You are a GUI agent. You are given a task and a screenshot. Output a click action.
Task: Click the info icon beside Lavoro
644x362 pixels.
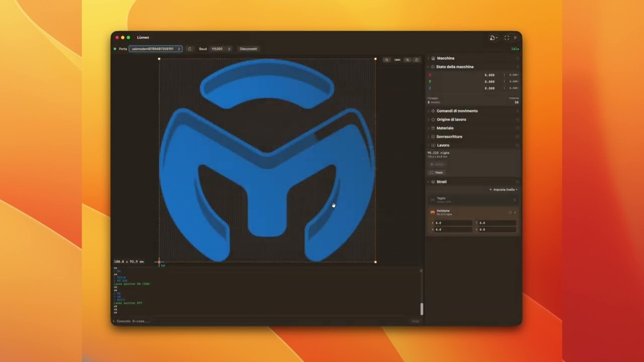(x=517, y=145)
